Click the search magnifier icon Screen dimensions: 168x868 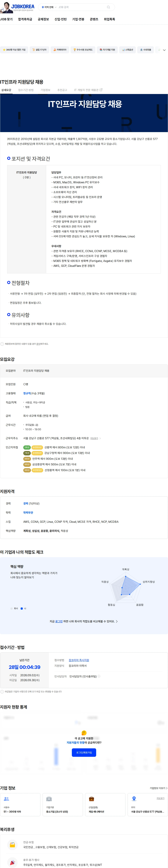tap(108, 7)
